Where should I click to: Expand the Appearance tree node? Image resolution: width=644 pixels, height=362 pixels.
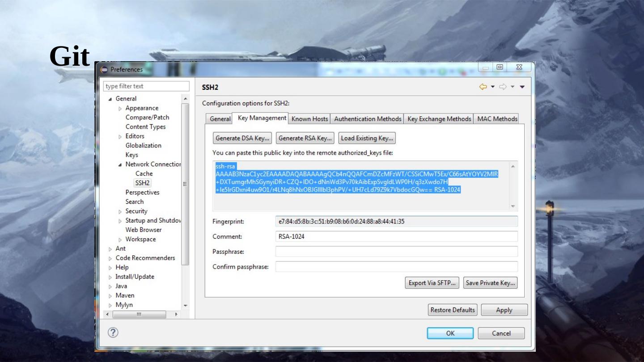click(x=120, y=109)
